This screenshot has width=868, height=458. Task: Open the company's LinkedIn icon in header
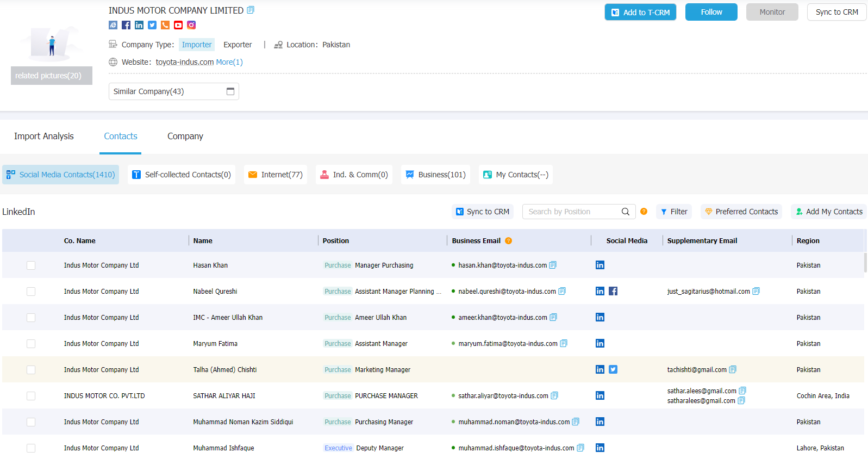coord(139,25)
